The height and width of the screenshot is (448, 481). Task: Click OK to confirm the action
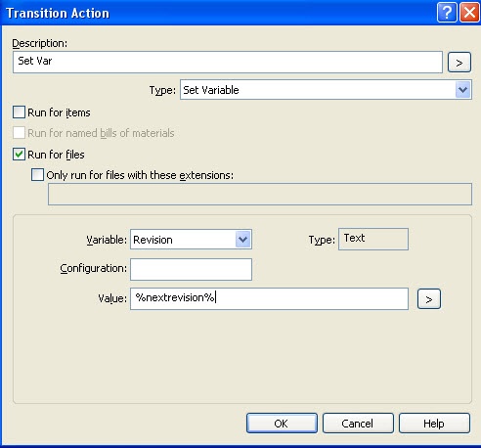(282, 424)
